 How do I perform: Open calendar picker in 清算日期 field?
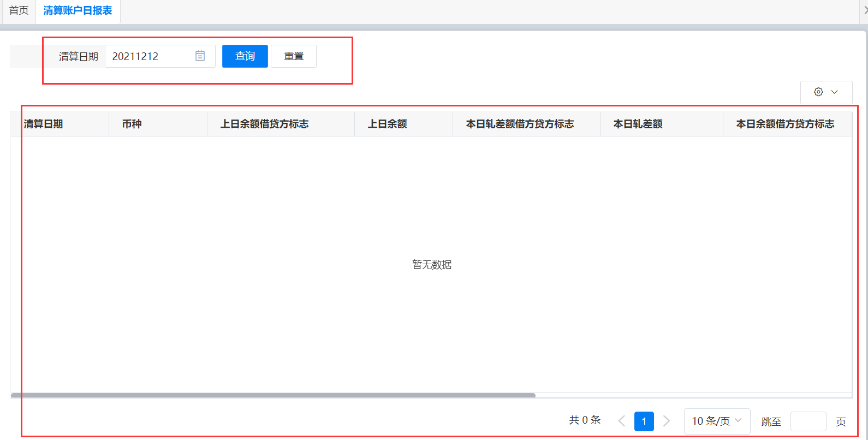click(x=200, y=56)
